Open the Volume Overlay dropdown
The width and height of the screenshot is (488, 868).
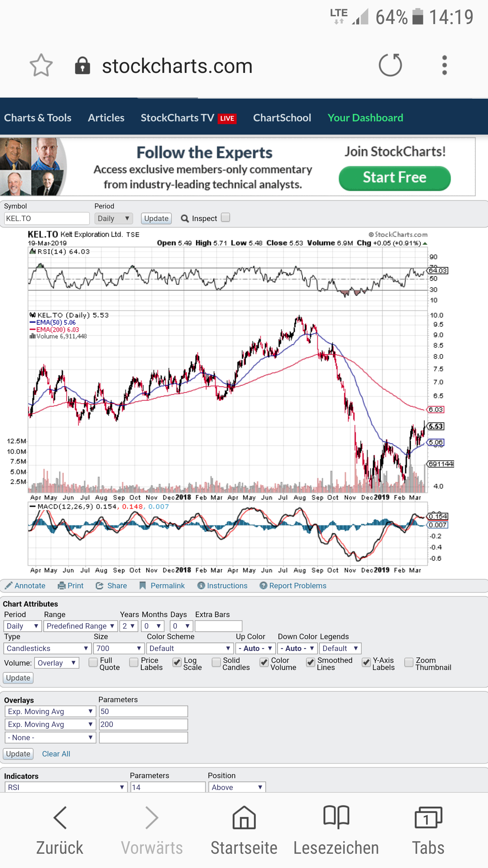(x=57, y=663)
